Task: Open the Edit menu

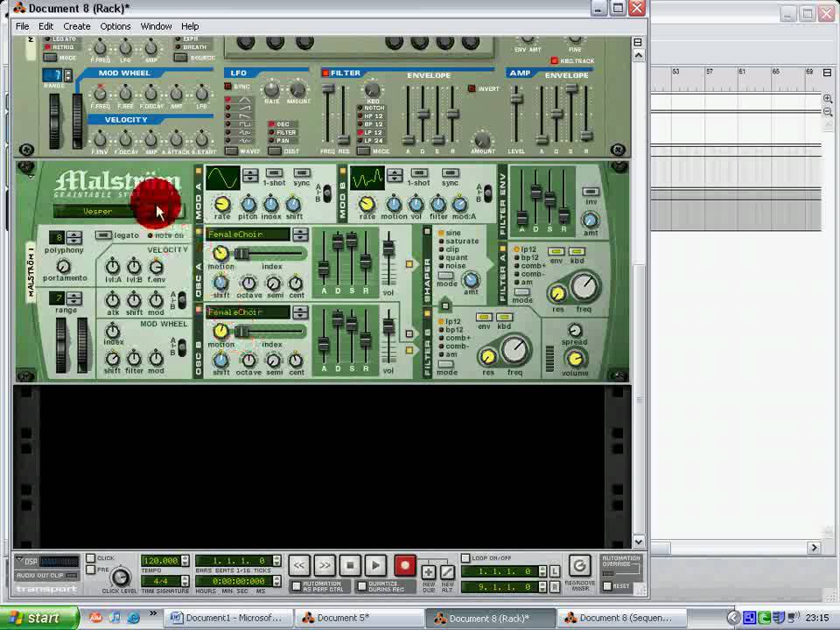Action: point(45,26)
